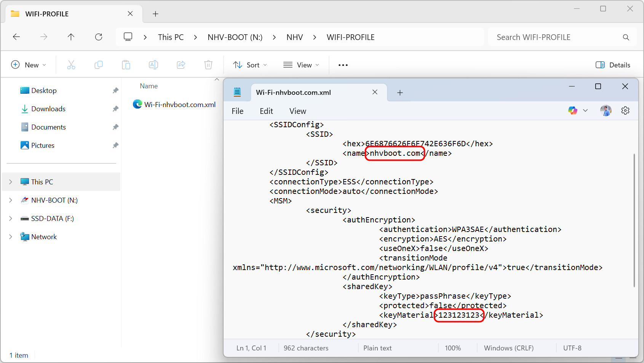Screen dimensions: 644x363
Task: Open the Sort dropdown
Action: 250,65
